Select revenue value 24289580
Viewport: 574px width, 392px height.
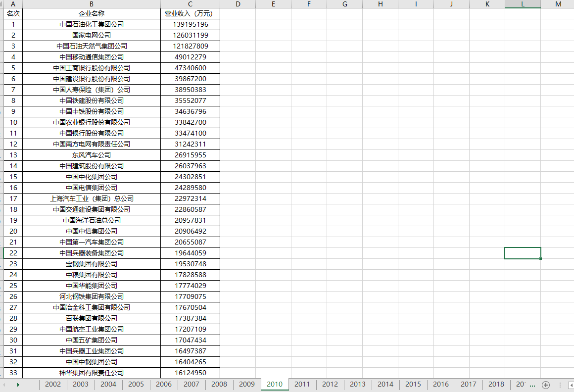(x=191, y=188)
